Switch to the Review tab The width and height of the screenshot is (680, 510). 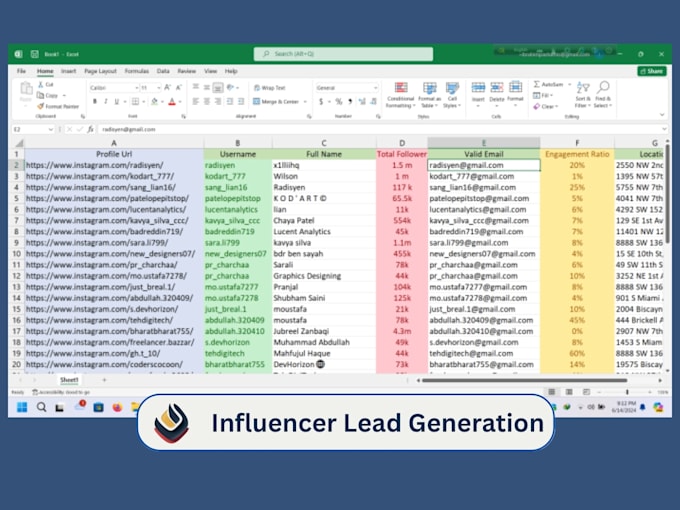tap(186, 71)
